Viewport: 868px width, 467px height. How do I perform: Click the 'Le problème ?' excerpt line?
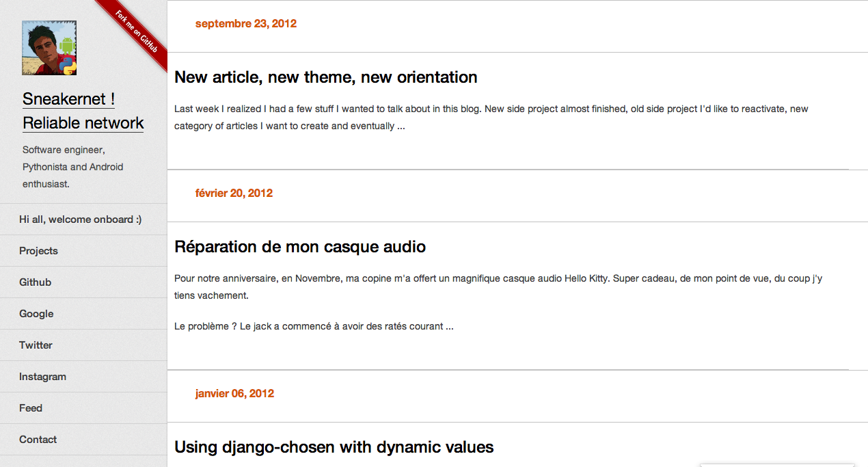coord(314,326)
